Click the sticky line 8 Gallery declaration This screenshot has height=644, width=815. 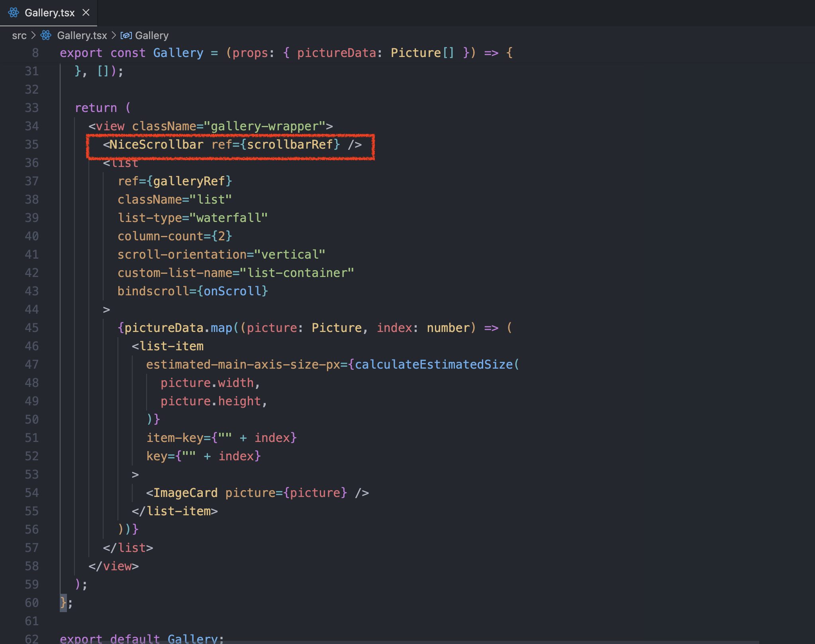(x=286, y=53)
